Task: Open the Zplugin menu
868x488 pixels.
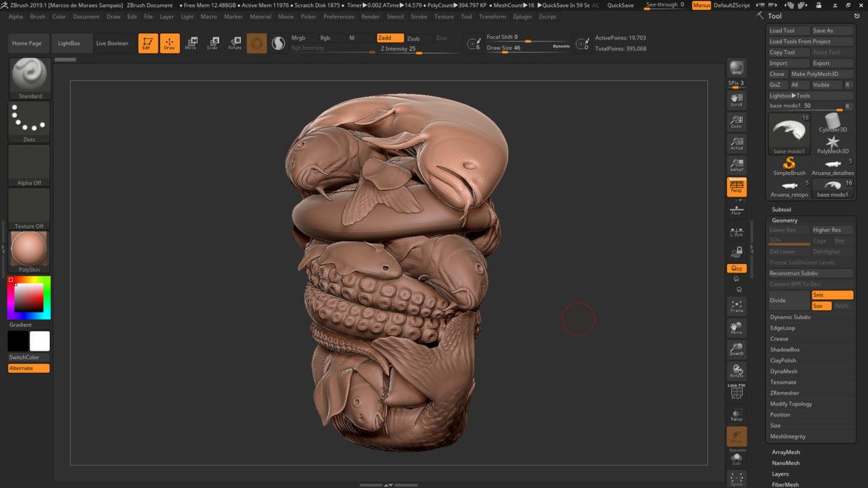Action: pyautogui.click(x=522, y=17)
